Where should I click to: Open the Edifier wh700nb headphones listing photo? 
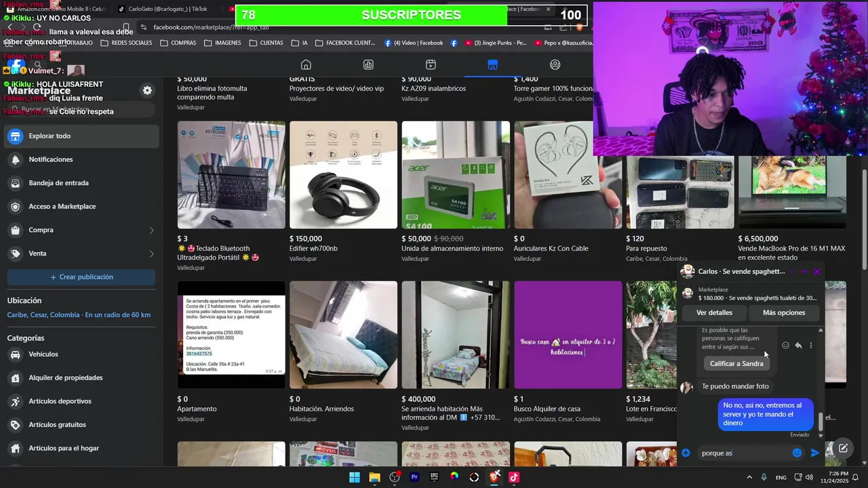point(343,175)
